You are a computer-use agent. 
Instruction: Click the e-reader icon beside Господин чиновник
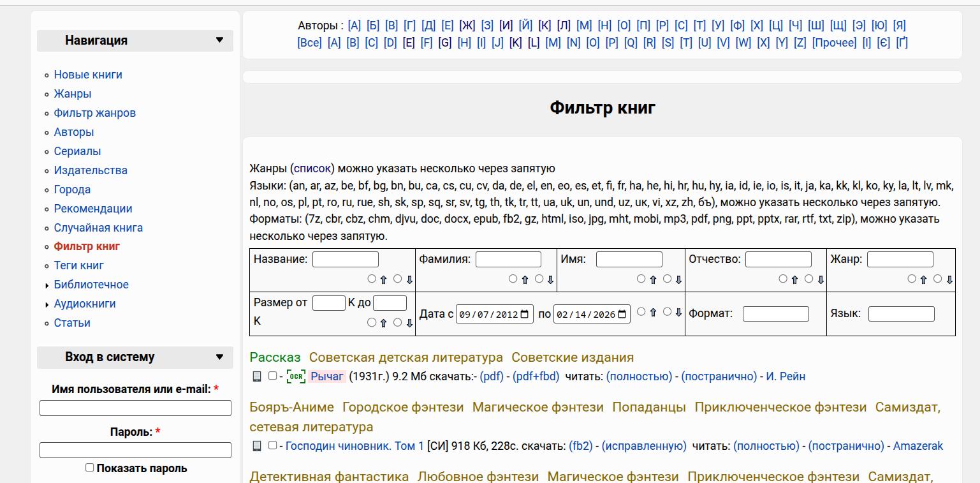coord(257,446)
